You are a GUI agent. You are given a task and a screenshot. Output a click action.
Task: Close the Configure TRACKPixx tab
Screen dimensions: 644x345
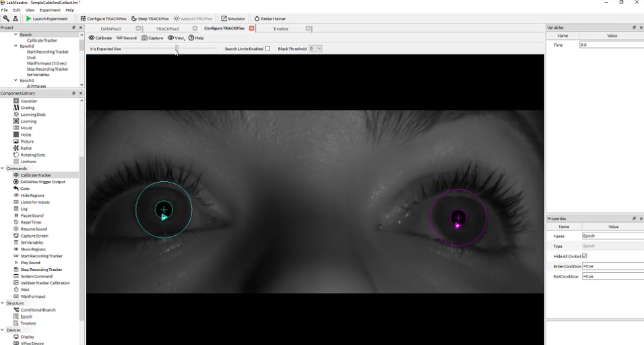(x=252, y=28)
